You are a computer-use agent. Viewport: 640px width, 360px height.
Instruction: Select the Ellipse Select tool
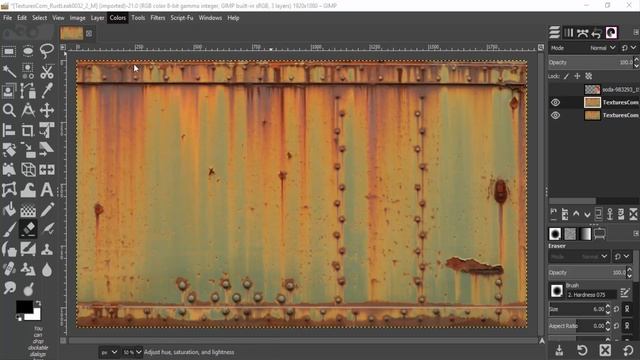click(x=28, y=51)
